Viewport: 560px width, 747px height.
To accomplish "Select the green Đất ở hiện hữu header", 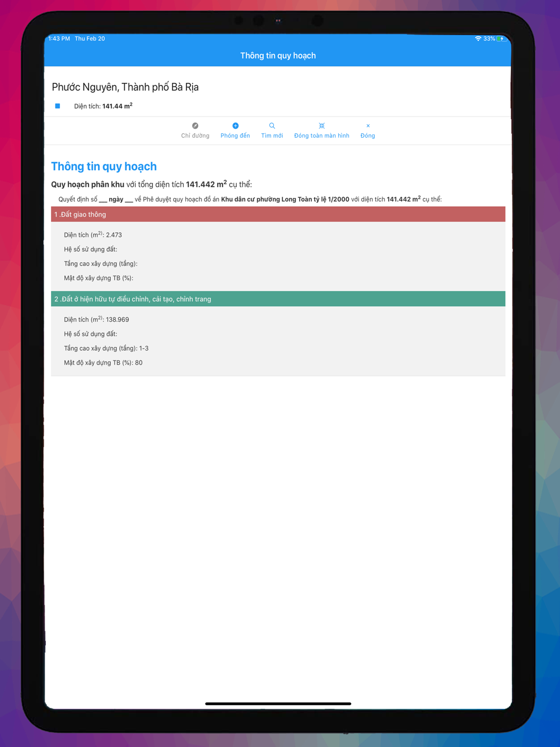I will click(278, 299).
